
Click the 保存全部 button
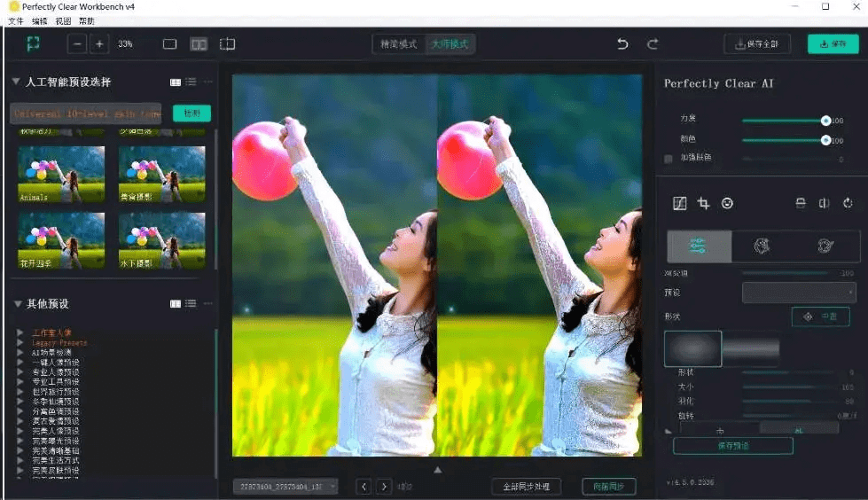757,43
